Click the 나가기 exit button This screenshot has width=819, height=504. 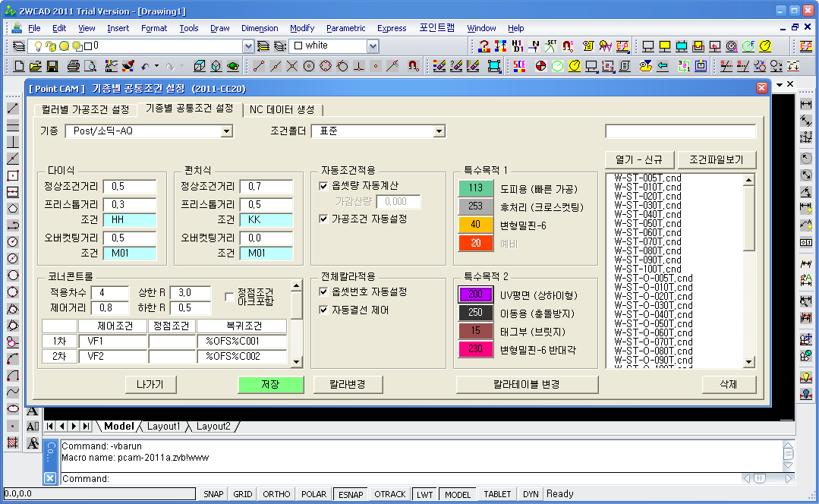(150, 384)
